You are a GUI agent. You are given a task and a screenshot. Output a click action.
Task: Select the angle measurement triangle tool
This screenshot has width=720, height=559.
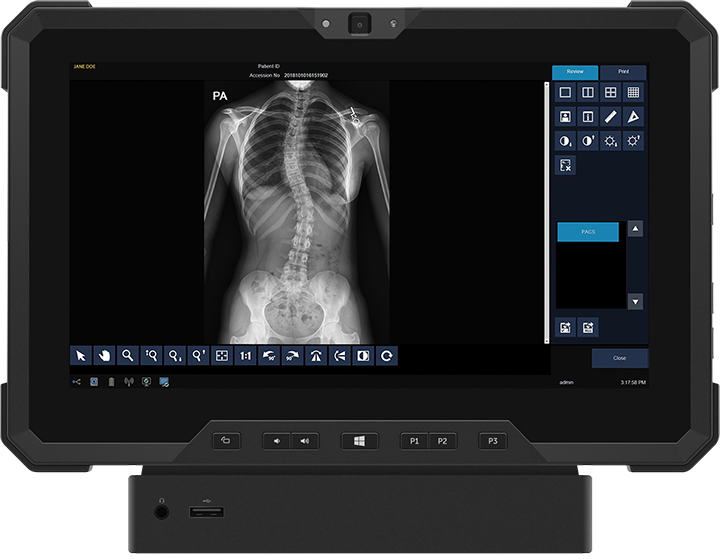coord(633,117)
